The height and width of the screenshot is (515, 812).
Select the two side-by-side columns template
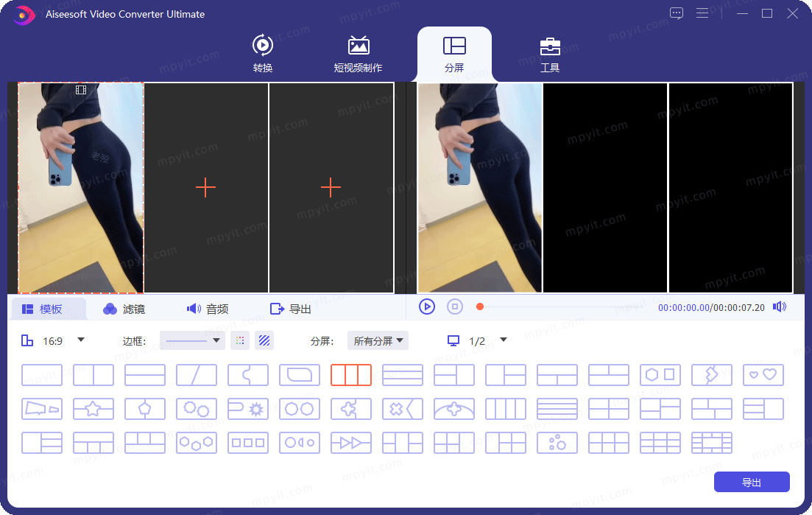[x=93, y=374]
